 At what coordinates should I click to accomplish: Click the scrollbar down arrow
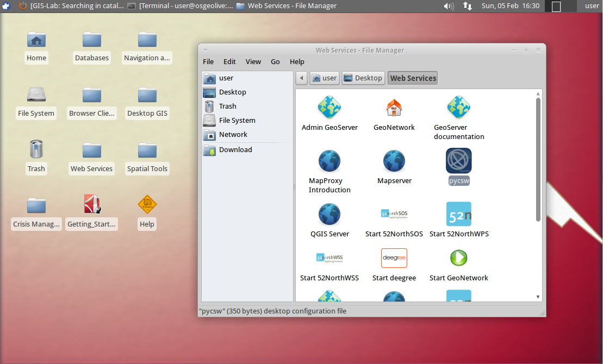click(538, 297)
